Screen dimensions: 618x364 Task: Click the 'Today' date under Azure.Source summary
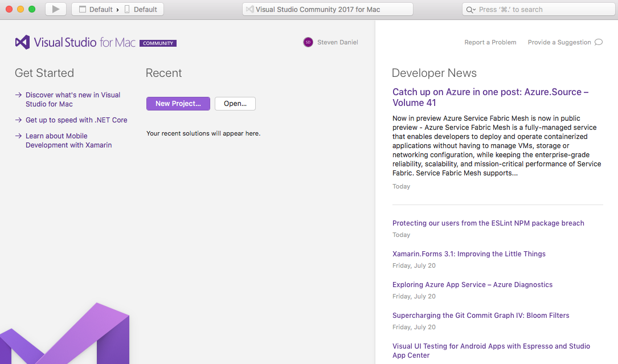coord(401,186)
